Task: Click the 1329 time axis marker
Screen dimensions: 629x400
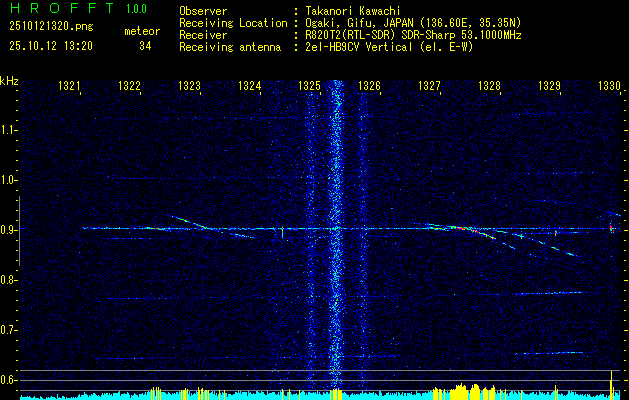Action: click(x=550, y=85)
